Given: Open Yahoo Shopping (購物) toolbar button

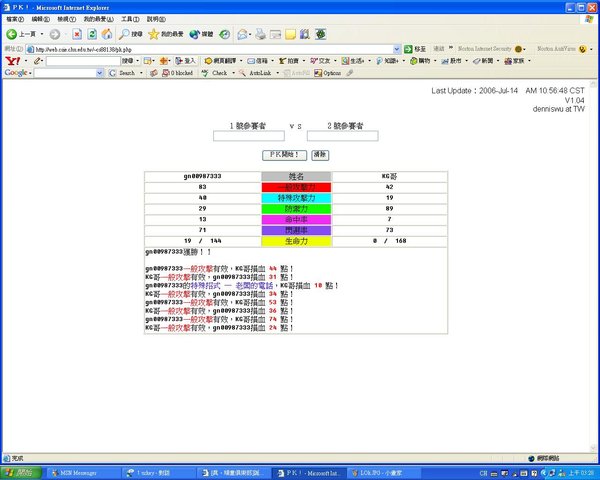Looking at the screenshot, I should (420, 61).
